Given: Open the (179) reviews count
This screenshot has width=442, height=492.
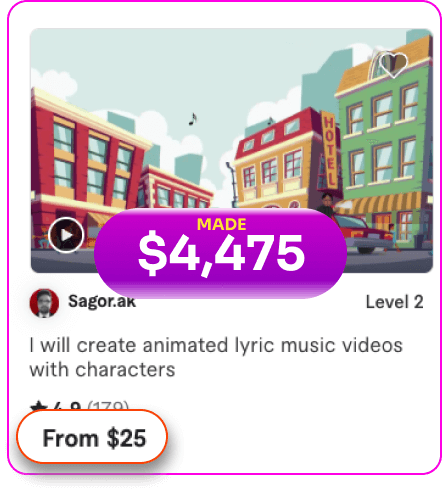Looking at the screenshot, I should [x=108, y=406].
